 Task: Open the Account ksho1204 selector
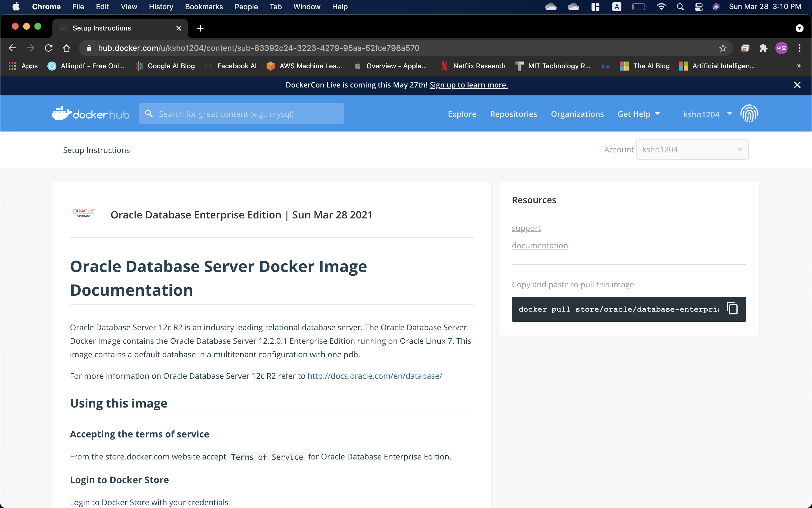(692, 150)
